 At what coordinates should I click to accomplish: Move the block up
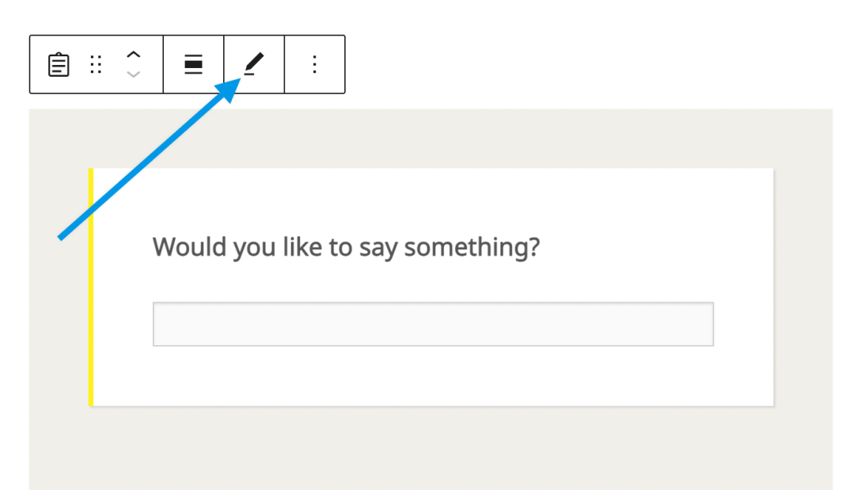(134, 55)
